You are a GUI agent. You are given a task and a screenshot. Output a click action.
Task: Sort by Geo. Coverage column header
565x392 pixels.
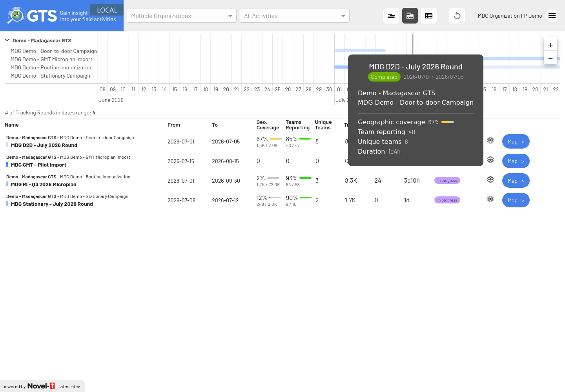pos(268,125)
